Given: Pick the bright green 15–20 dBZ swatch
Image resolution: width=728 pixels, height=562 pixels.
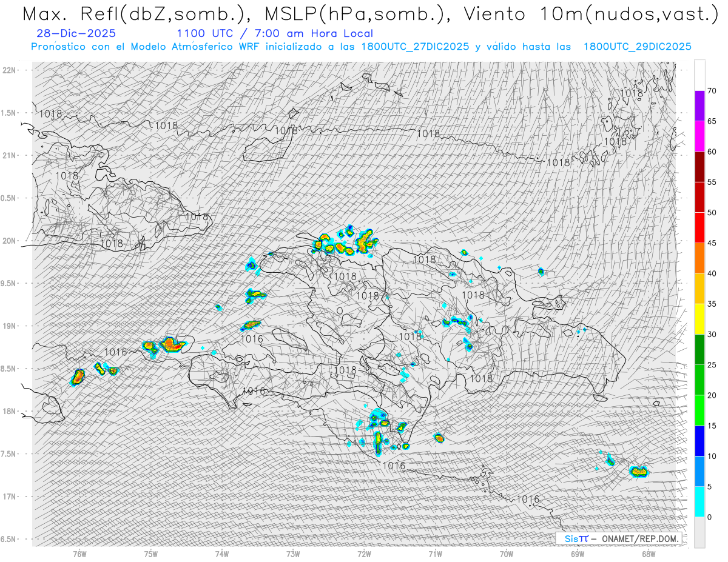Looking at the screenshot, I should (699, 410).
